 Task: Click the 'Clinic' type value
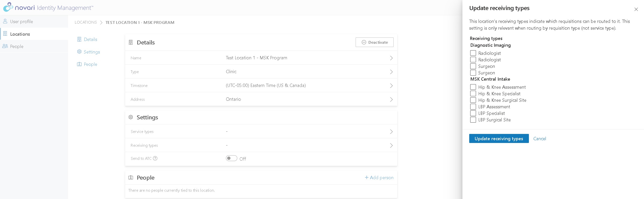point(231,72)
